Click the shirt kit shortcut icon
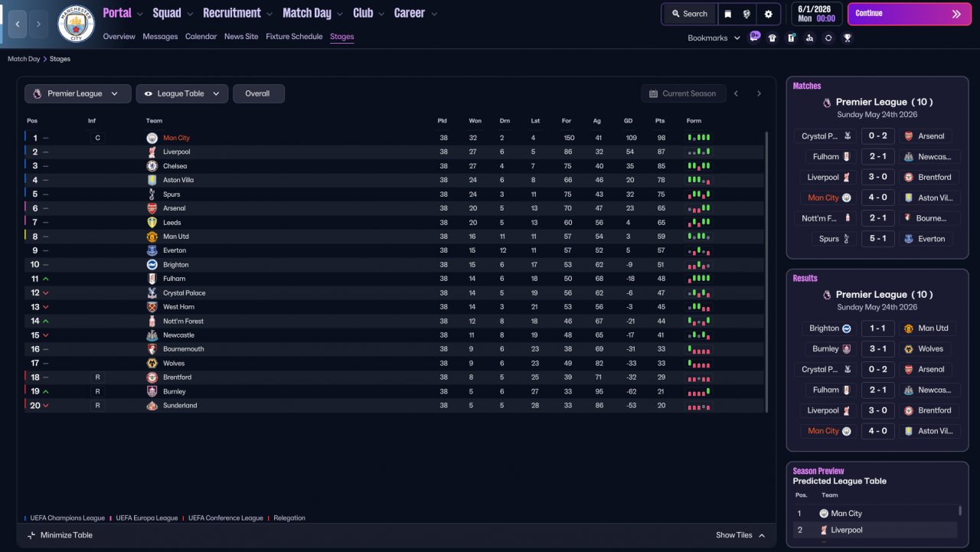The image size is (980, 552). (773, 38)
